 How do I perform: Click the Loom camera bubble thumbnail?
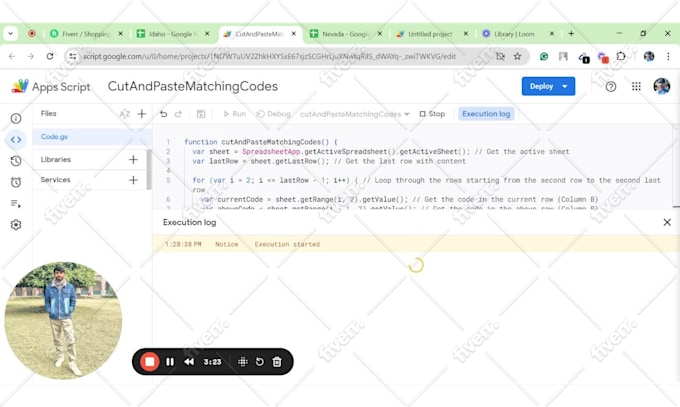(63, 320)
